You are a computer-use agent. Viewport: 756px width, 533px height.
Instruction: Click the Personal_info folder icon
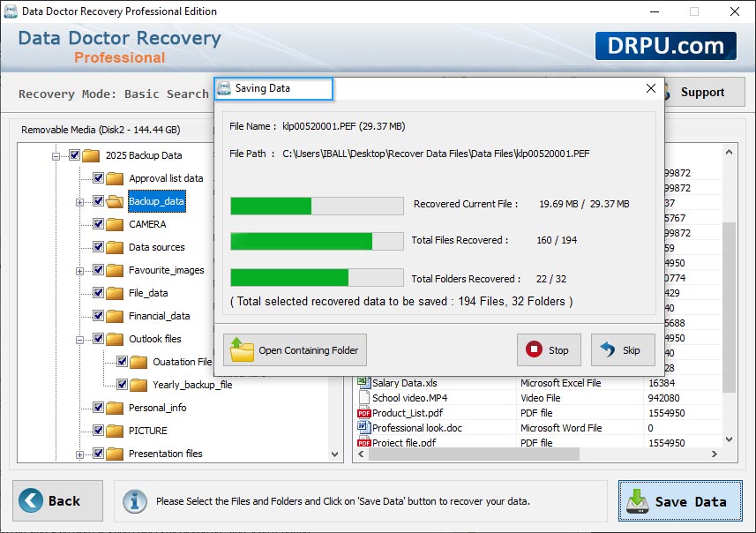(x=115, y=408)
